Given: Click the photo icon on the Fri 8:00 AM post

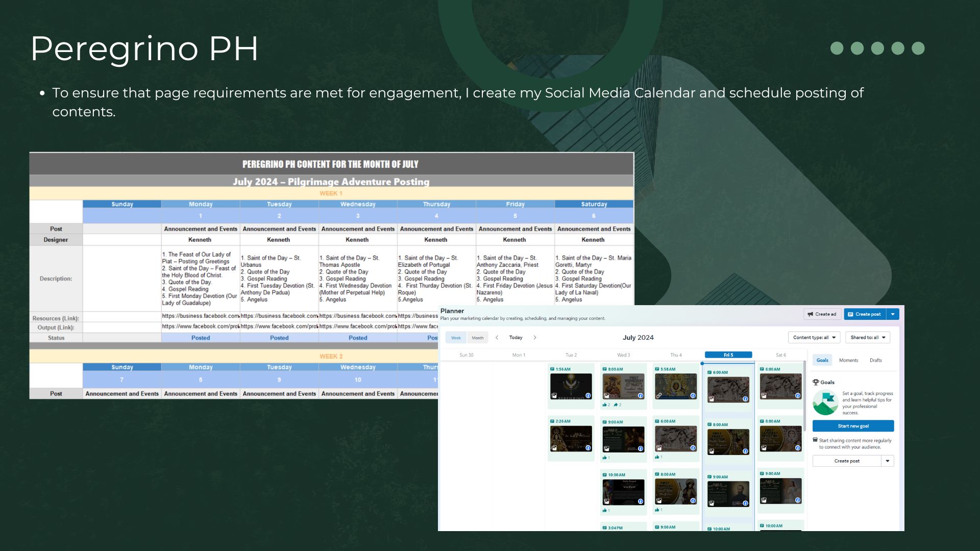Looking at the screenshot, I should [712, 451].
